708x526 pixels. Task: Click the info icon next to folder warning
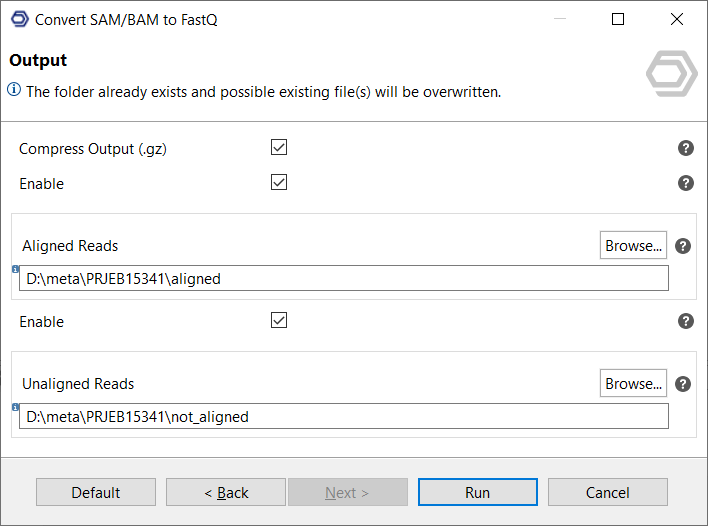click(x=14, y=91)
